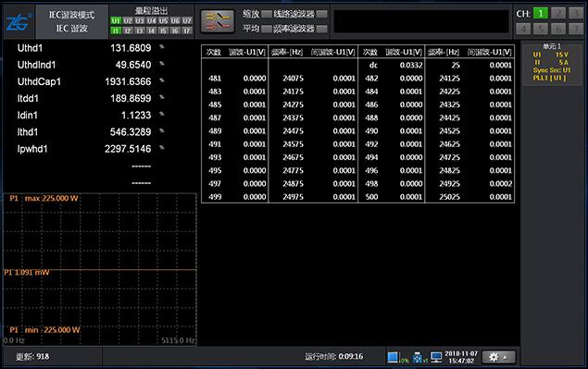Enable the 频率滤波器 frequency filter checkbox
Image resolution: width=588 pixels, height=369 pixels.
pyautogui.click(x=321, y=29)
